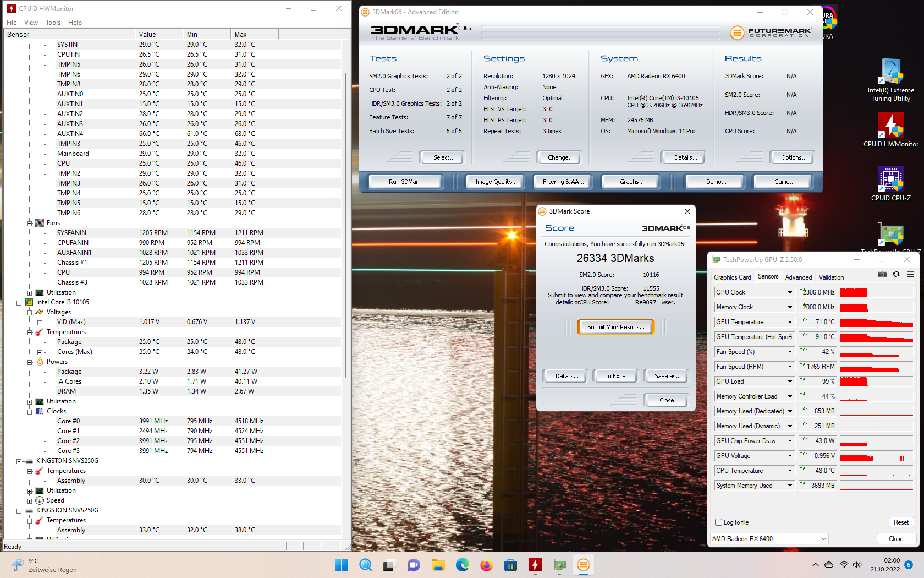924x578 pixels.
Task: Click the HWMonitor vertical scrollbar
Action: (346, 226)
